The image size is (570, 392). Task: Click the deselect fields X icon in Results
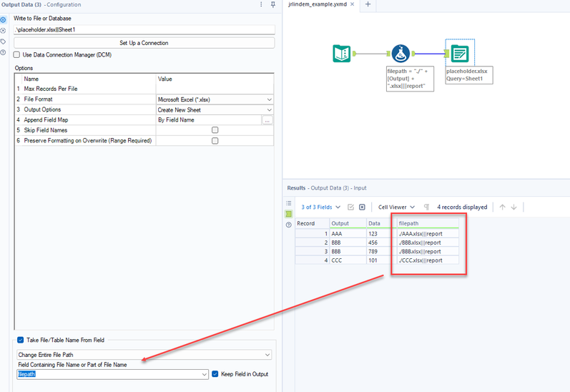point(362,207)
